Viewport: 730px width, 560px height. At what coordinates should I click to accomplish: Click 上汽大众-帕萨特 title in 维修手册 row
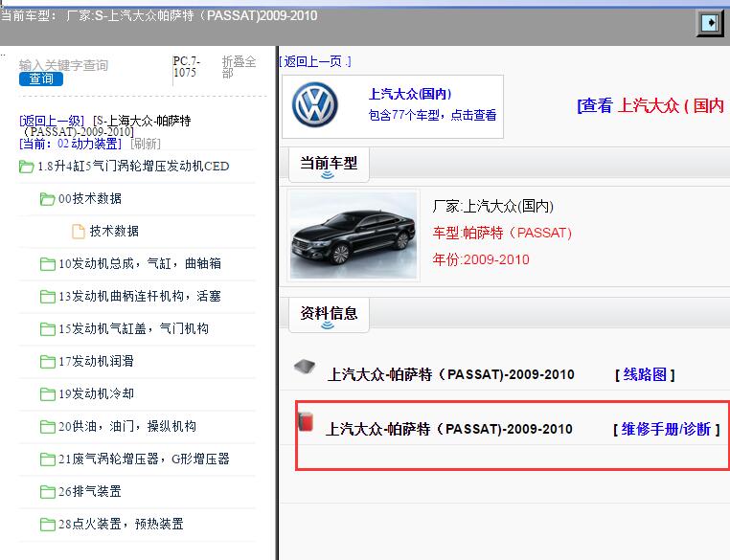[448, 429]
